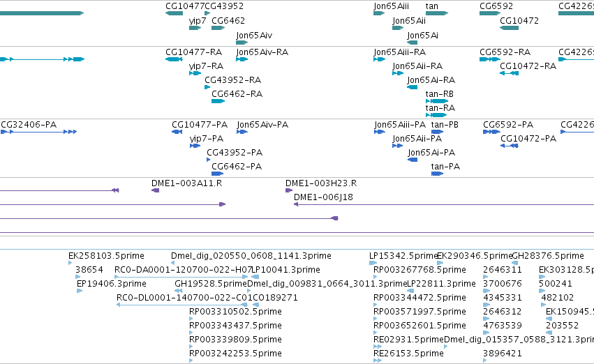Open the CG43952-RA transcript label
The height and width of the screenshot is (364, 594).
[x=232, y=80]
